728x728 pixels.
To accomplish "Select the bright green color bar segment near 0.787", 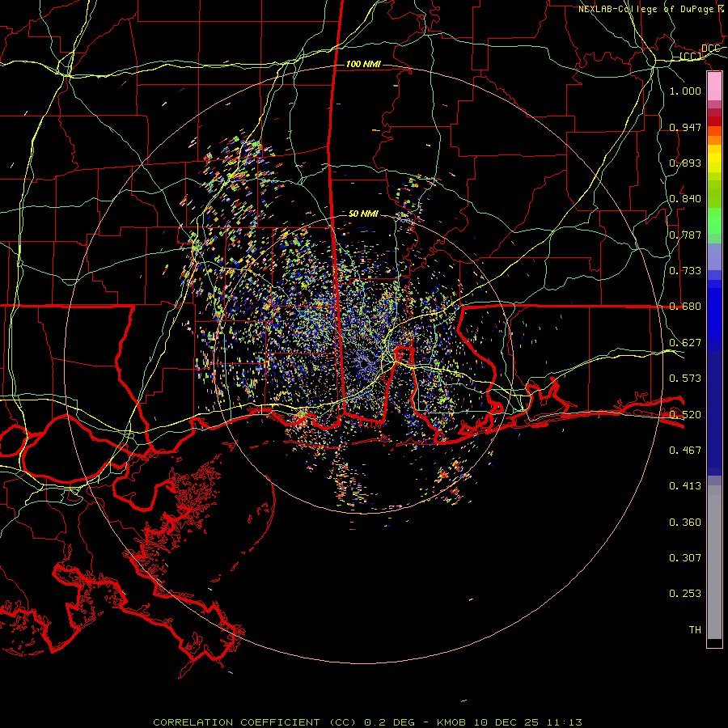I will (x=714, y=221).
